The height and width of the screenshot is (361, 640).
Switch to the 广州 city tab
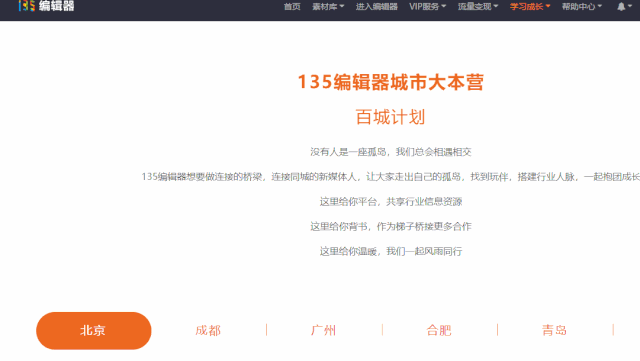click(323, 330)
